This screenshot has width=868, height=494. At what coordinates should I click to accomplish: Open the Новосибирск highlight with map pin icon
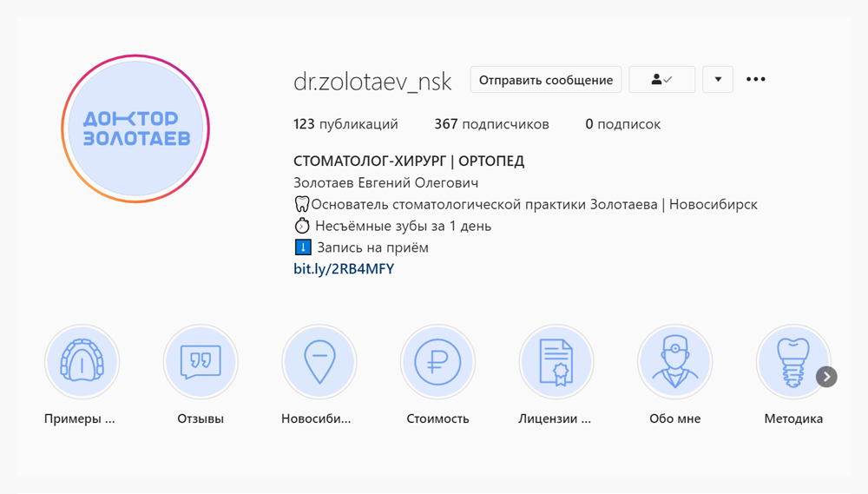[x=319, y=362]
